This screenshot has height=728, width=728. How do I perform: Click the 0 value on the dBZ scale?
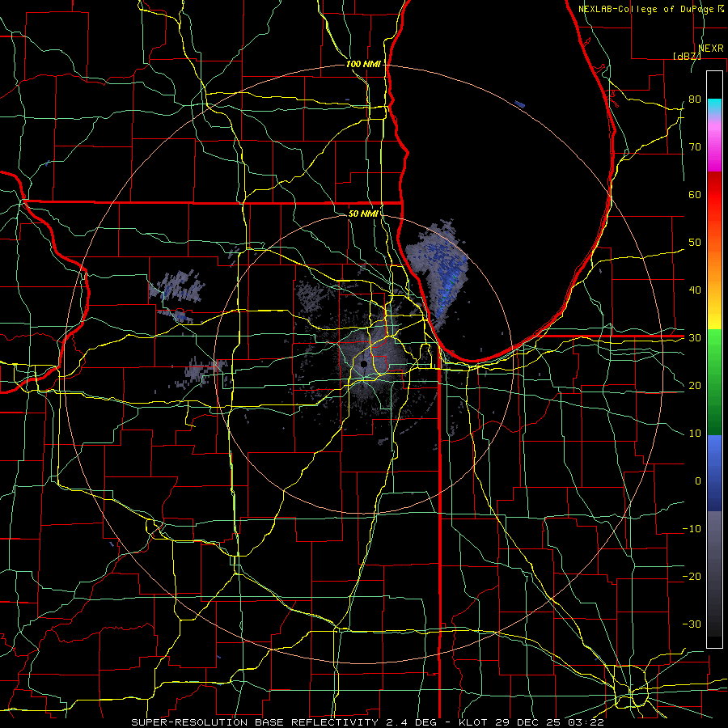pyautogui.click(x=698, y=481)
